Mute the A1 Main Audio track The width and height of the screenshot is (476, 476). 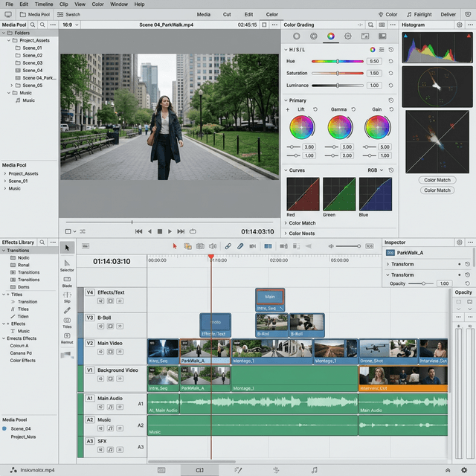click(101, 407)
